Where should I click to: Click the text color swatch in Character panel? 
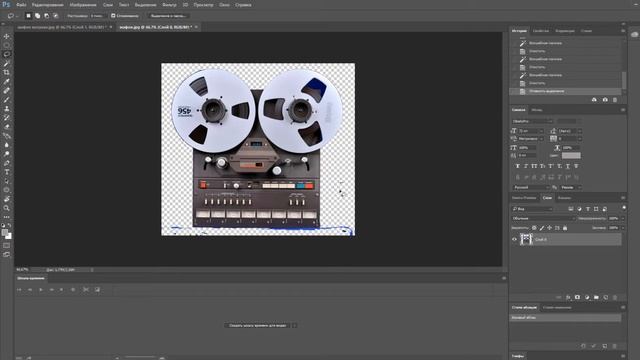click(x=571, y=156)
